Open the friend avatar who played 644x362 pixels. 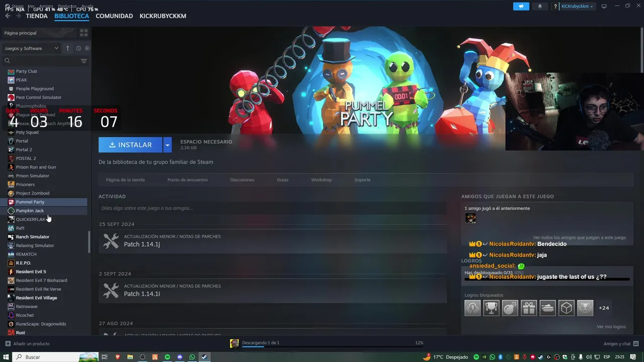point(470,218)
